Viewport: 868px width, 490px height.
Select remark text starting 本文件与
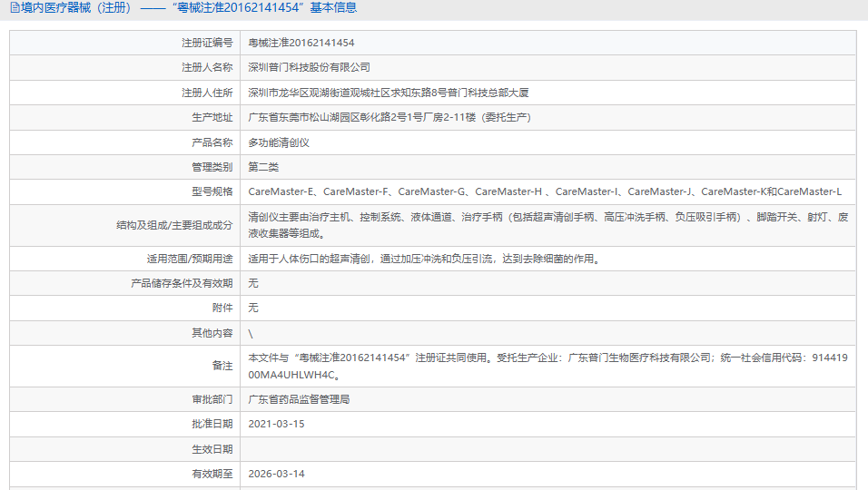pos(548,366)
